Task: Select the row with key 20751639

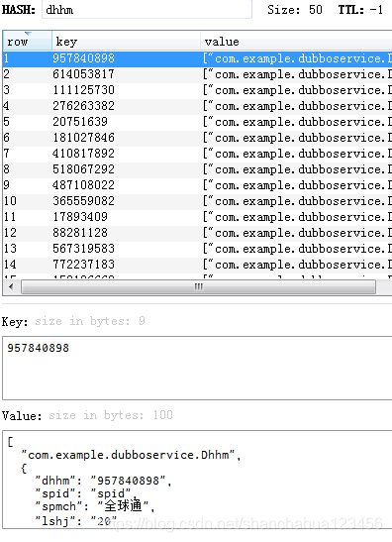Action: pyautogui.click(x=198, y=122)
